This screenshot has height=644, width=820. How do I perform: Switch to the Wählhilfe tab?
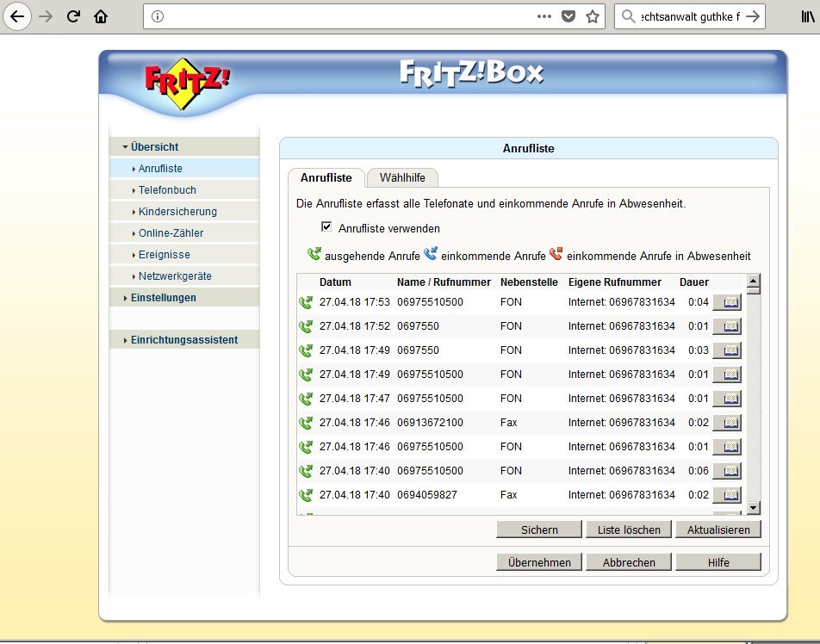click(x=402, y=177)
